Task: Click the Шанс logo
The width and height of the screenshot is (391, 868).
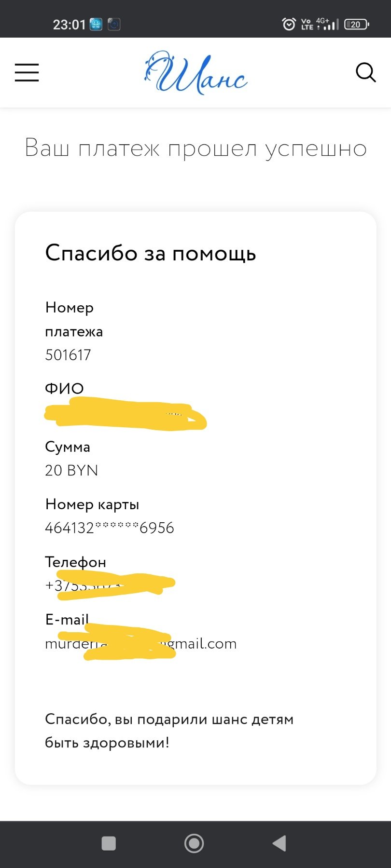Action: coord(195,73)
